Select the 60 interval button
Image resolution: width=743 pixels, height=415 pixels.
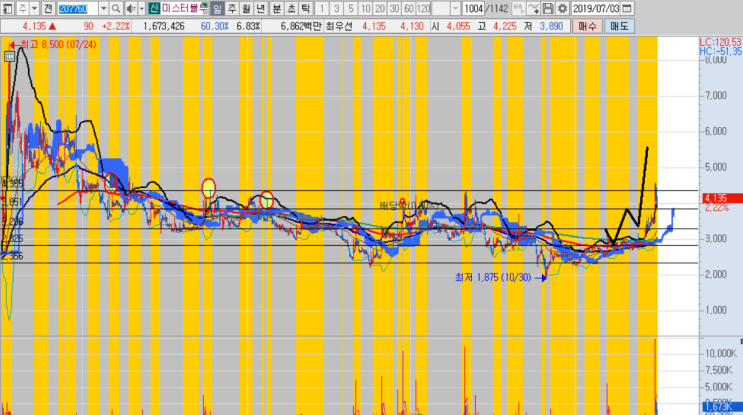click(x=409, y=8)
